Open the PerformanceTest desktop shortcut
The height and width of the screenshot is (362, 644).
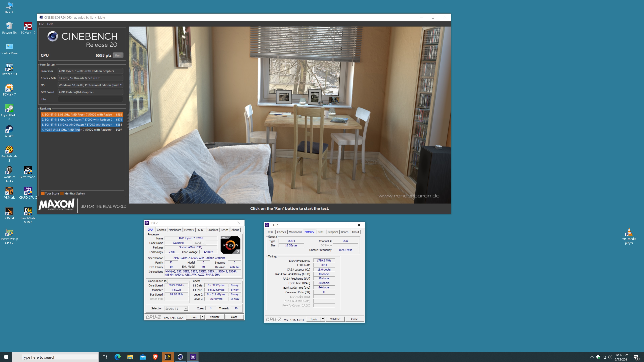point(28,172)
